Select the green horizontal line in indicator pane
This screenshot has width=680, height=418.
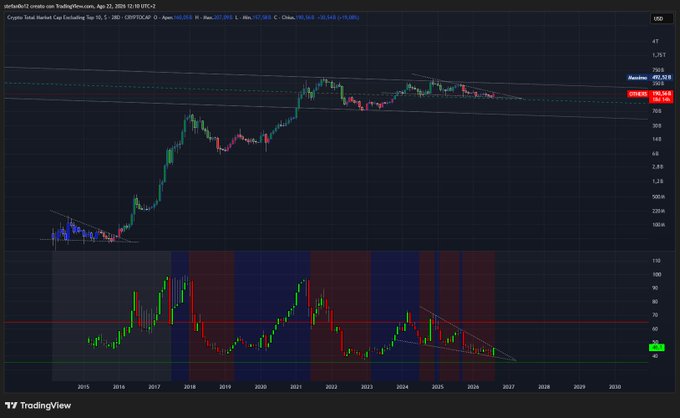click(326, 362)
